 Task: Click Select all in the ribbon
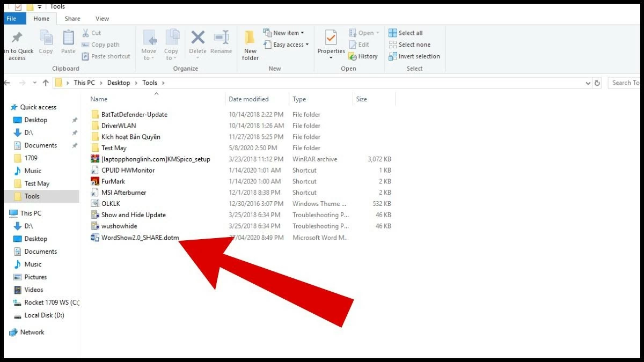406,33
